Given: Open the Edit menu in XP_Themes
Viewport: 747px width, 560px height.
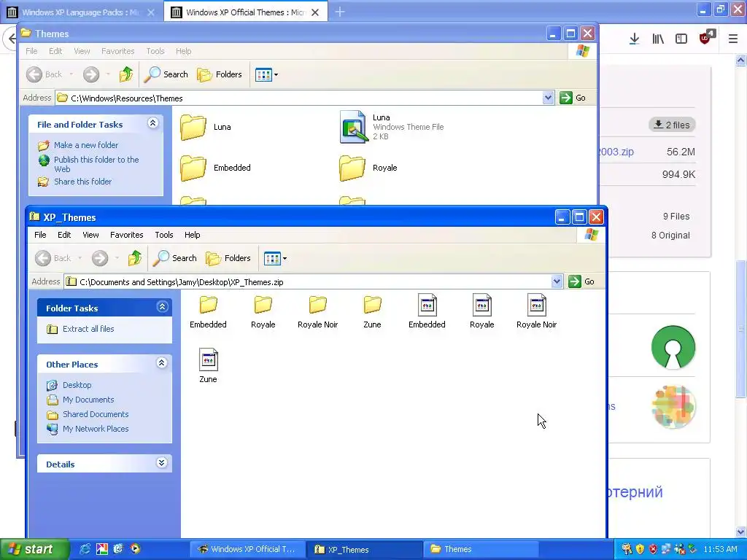Looking at the screenshot, I should coord(64,235).
